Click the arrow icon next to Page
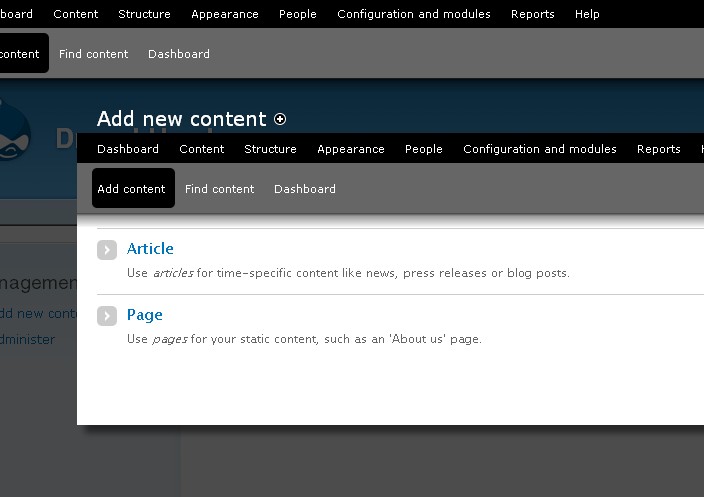Image resolution: width=704 pixels, height=497 pixels. [x=107, y=316]
